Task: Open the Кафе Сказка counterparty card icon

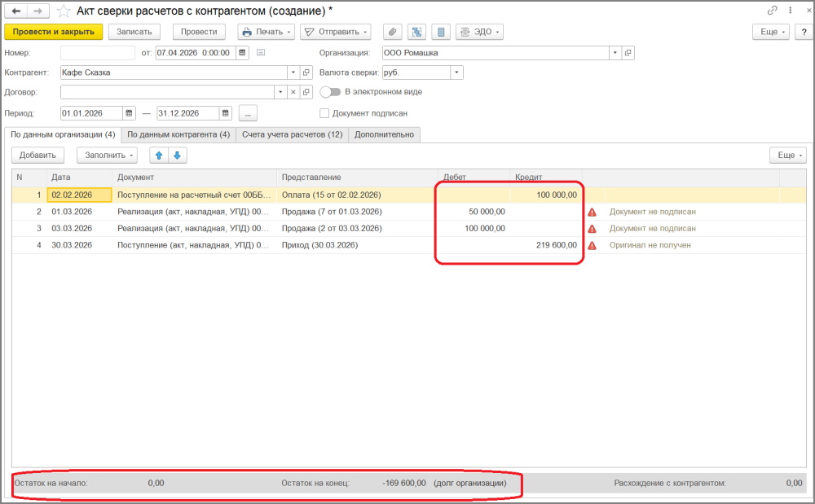Action: [x=306, y=72]
